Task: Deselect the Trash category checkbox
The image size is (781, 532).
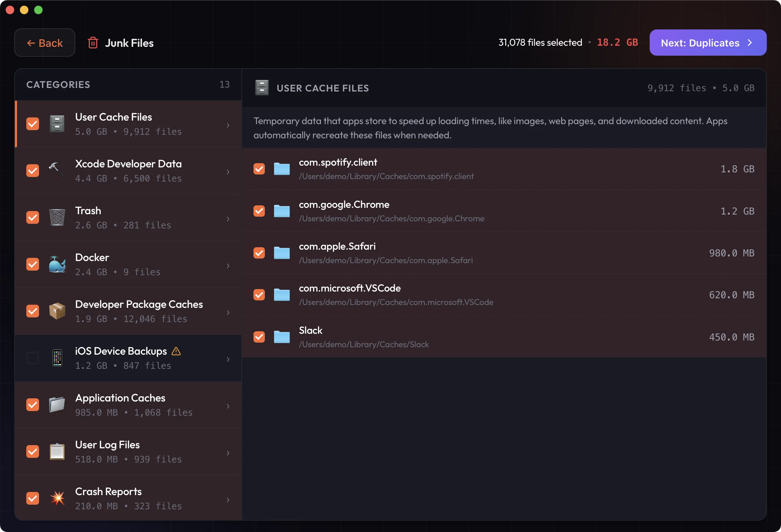Action: click(x=33, y=217)
